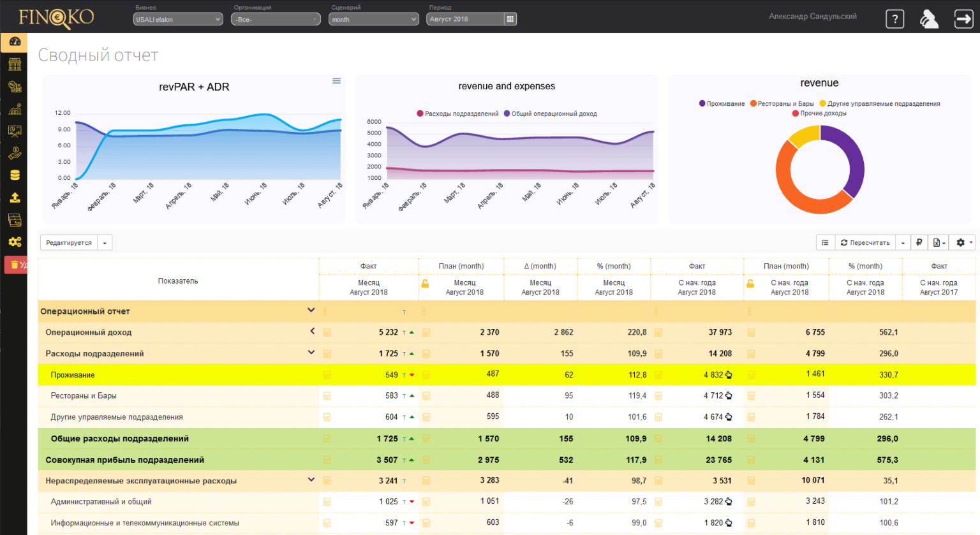Screen dimensions: 980x535
Task: Open the Бизнес dropdown showing USALI etalon
Action: pyautogui.click(x=178, y=19)
